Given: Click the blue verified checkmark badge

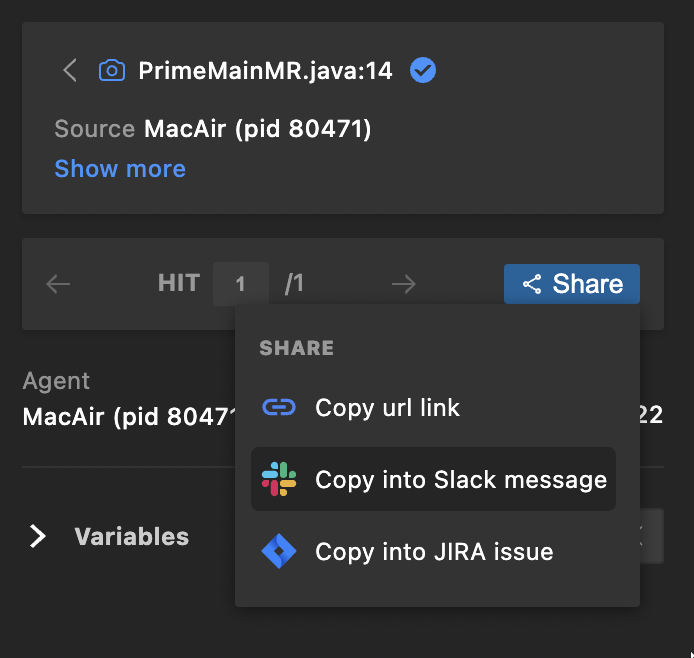Looking at the screenshot, I should pyautogui.click(x=423, y=71).
